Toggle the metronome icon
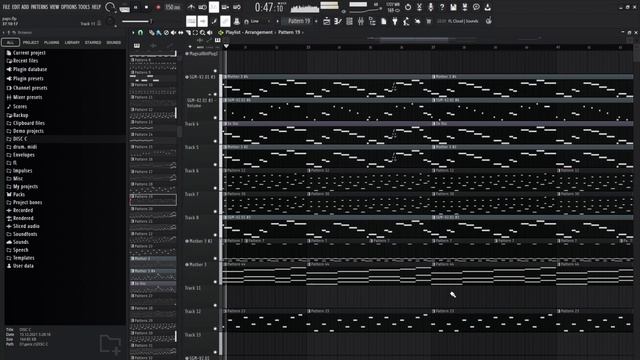Screen dimensions: 640x360 tap(191, 7)
